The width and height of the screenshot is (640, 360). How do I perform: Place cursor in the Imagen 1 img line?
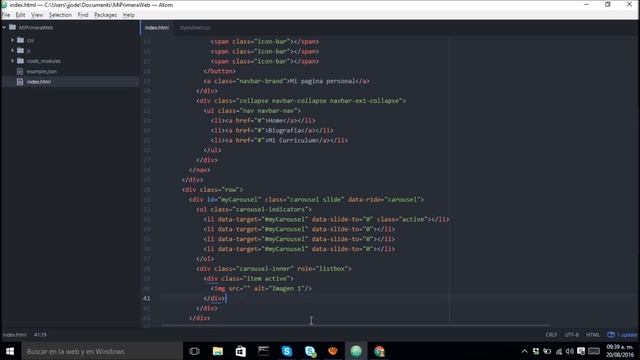click(261, 289)
